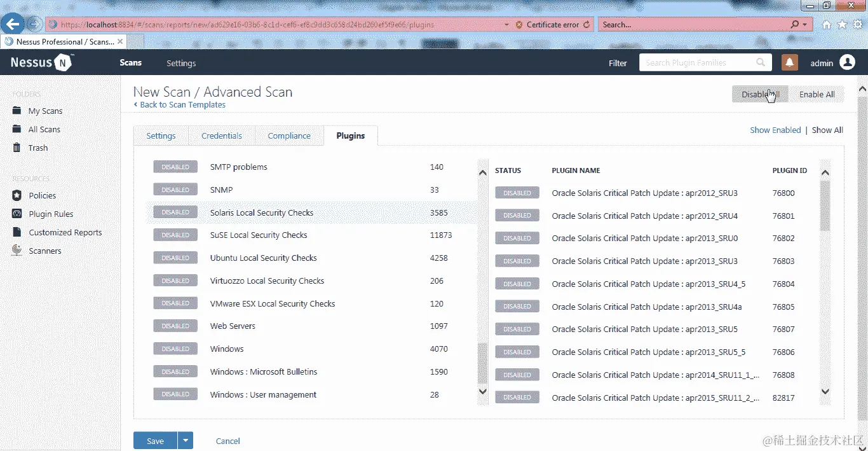This screenshot has width=868, height=451.
Task: Switch to the Compliance tab
Action: point(289,135)
